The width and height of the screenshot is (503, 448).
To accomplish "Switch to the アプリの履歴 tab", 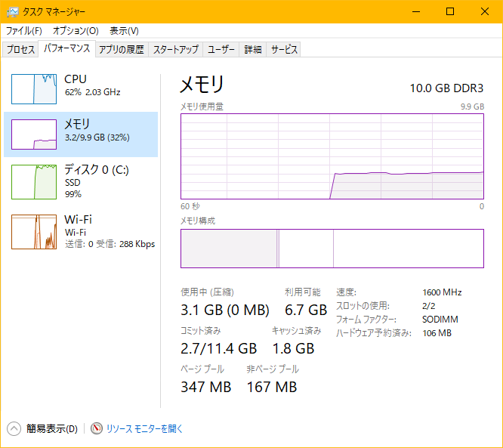I will pyautogui.click(x=122, y=49).
